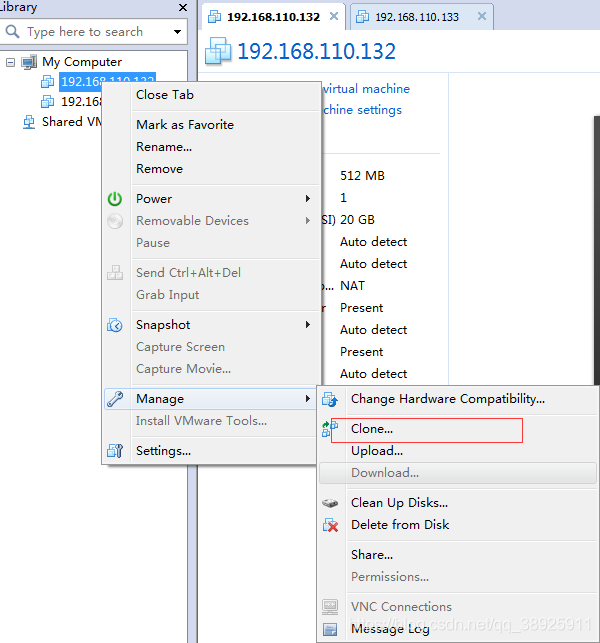Select Delete from Disk

coord(400,525)
